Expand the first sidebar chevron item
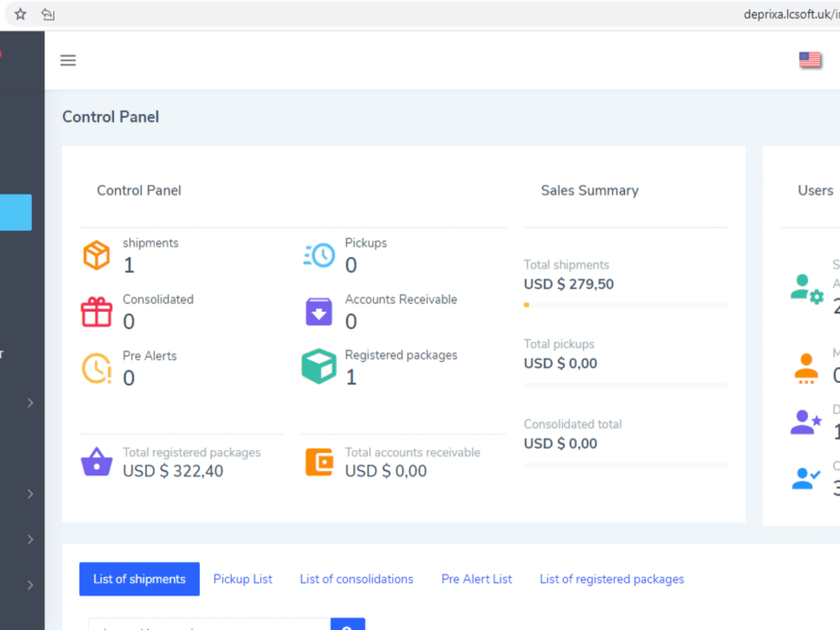 click(x=30, y=403)
